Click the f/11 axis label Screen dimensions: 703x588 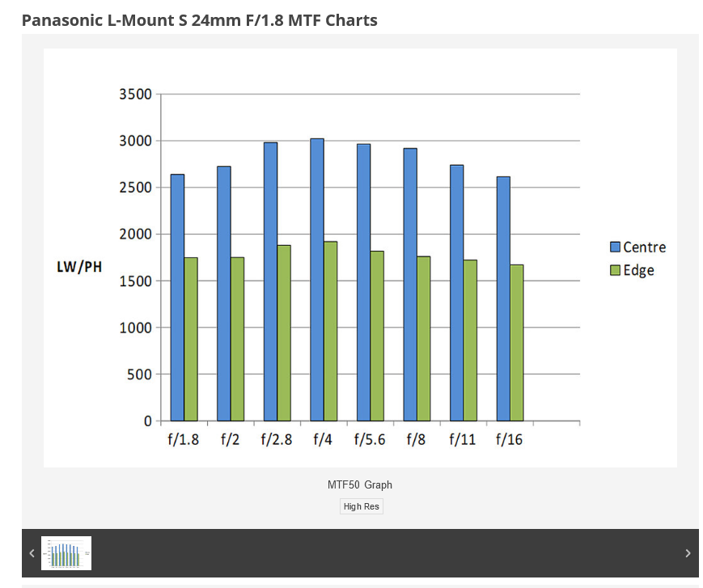click(463, 440)
